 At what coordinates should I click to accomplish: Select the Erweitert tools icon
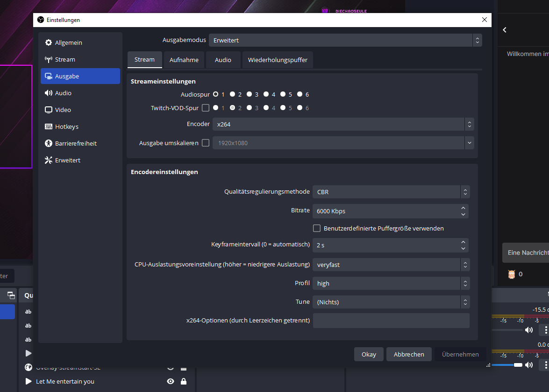(49, 161)
